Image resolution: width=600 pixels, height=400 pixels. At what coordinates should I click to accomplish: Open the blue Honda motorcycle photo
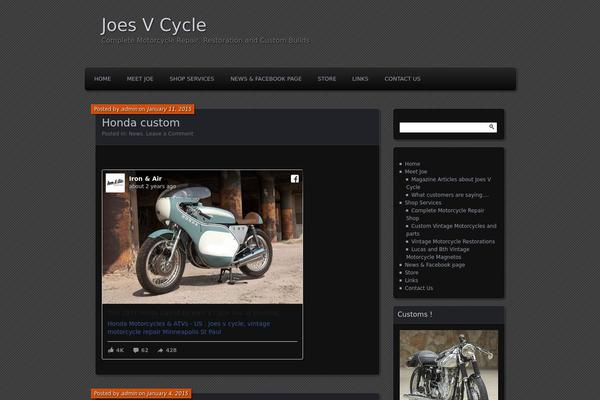tap(202, 237)
